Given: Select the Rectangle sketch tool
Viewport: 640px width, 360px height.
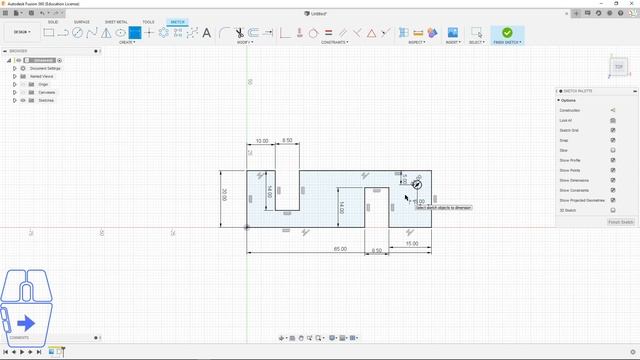Looking at the screenshot, I should (x=49, y=33).
